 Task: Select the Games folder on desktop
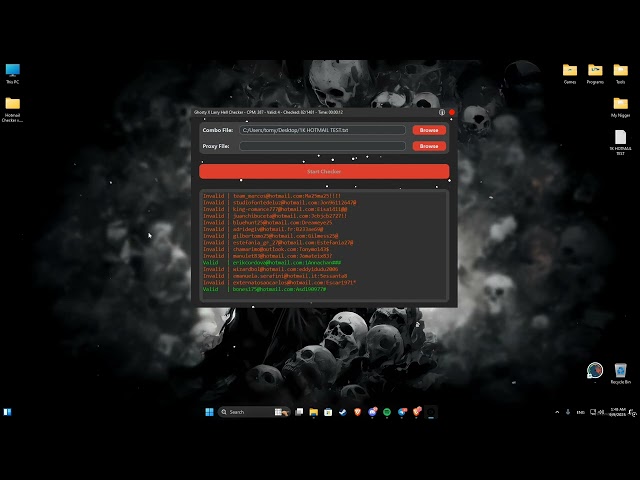tap(570, 74)
